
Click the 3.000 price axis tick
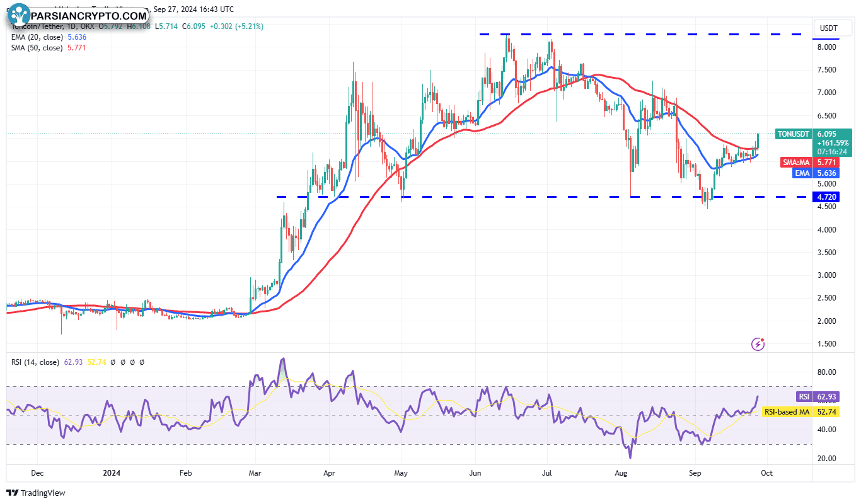[x=826, y=276]
